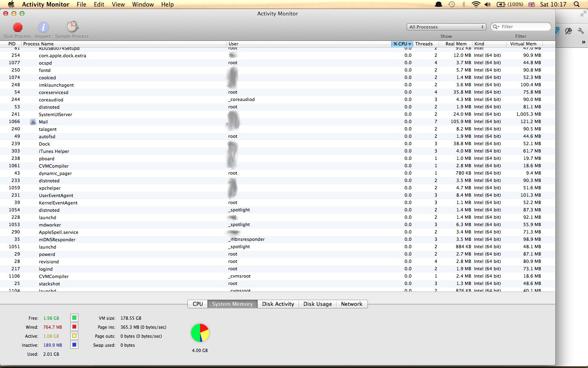Select the Dock process row
Viewport: 588px width, 368px height.
(x=278, y=144)
